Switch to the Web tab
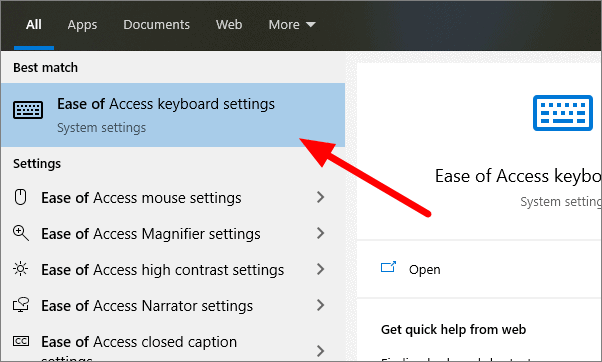Viewport: 602px width, 362px height. pyautogui.click(x=229, y=25)
